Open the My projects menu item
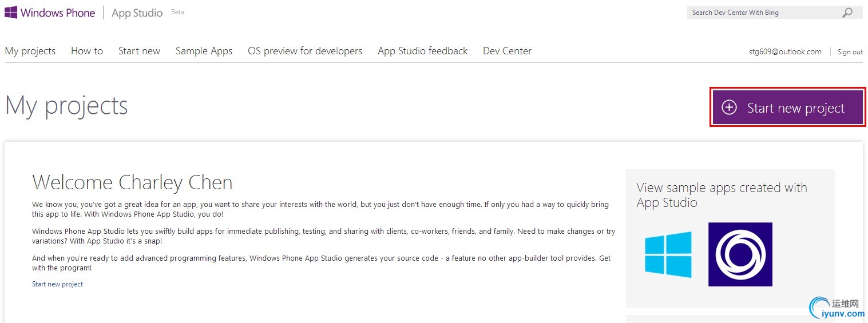 (x=30, y=51)
